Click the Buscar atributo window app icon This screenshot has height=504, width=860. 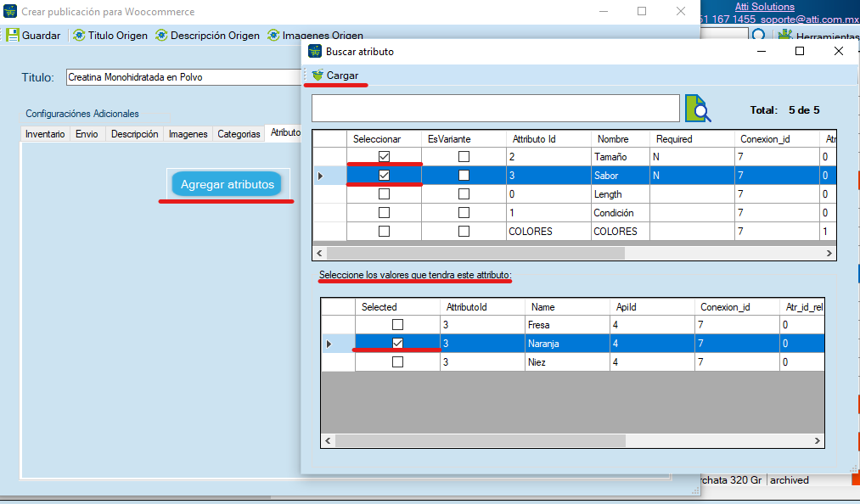pyautogui.click(x=315, y=51)
